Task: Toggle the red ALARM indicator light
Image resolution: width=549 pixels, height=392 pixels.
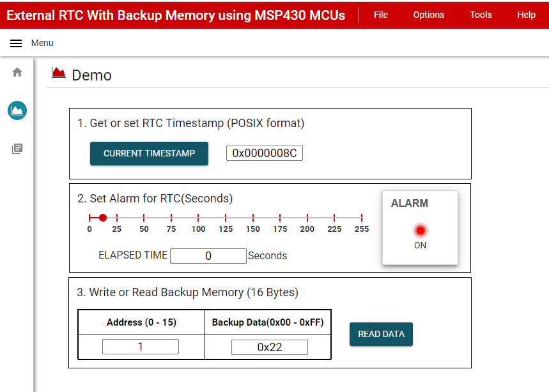Action: (420, 230)
